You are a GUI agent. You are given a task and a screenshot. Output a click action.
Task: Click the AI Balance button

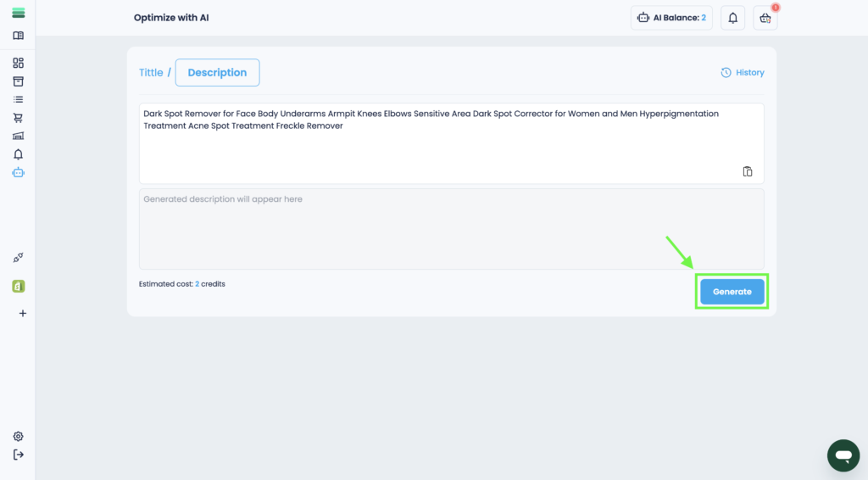click(671, 18)
